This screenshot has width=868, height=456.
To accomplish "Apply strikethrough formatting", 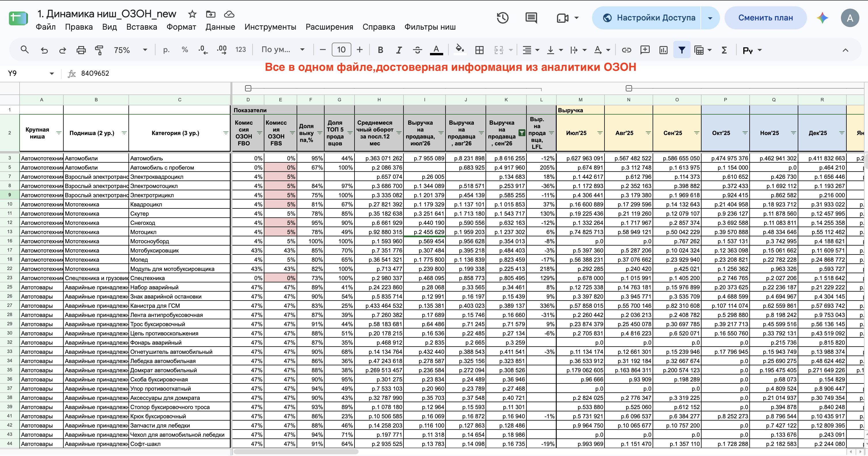I will pyautogui.click(x=418, y=50).
